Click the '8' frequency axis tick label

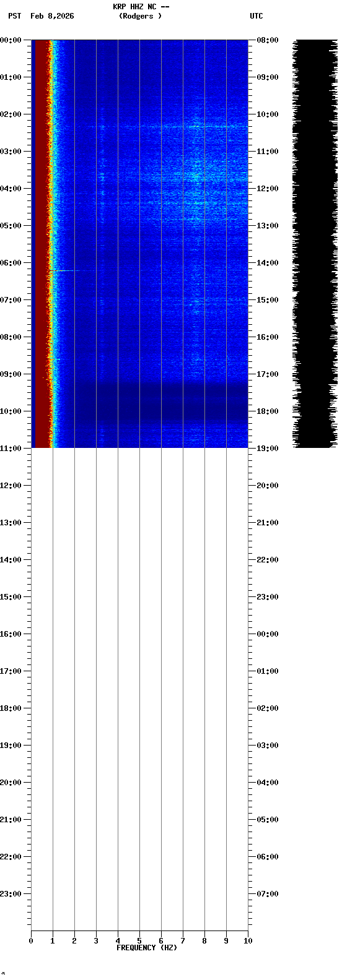pyautogui.click(x=204, y=941)
